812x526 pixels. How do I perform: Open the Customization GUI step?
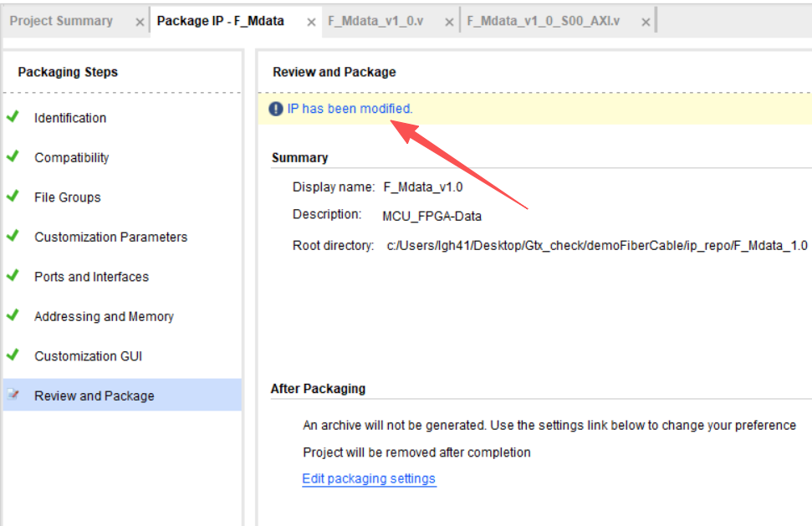click(x=89, y=356)
